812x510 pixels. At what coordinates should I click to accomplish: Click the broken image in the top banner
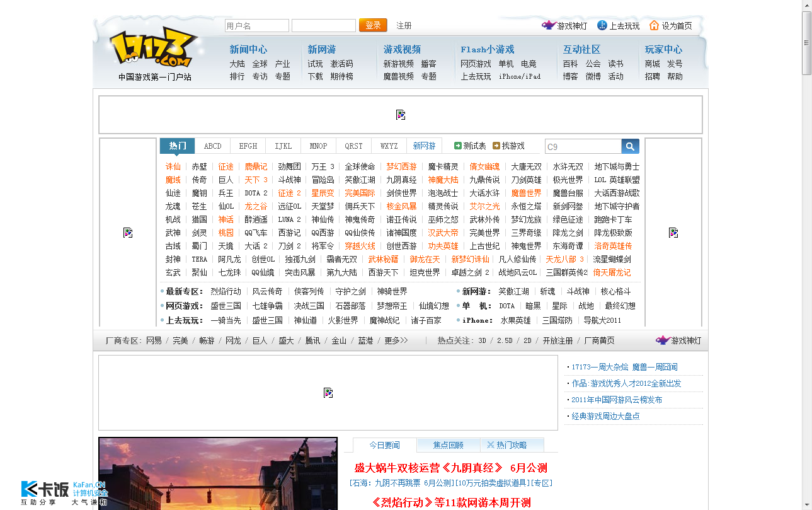coord(401,115)
